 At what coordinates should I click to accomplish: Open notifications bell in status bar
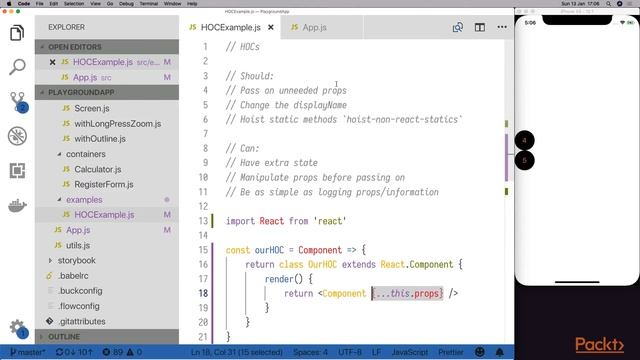pyautogui.click(x=500, y=352)
